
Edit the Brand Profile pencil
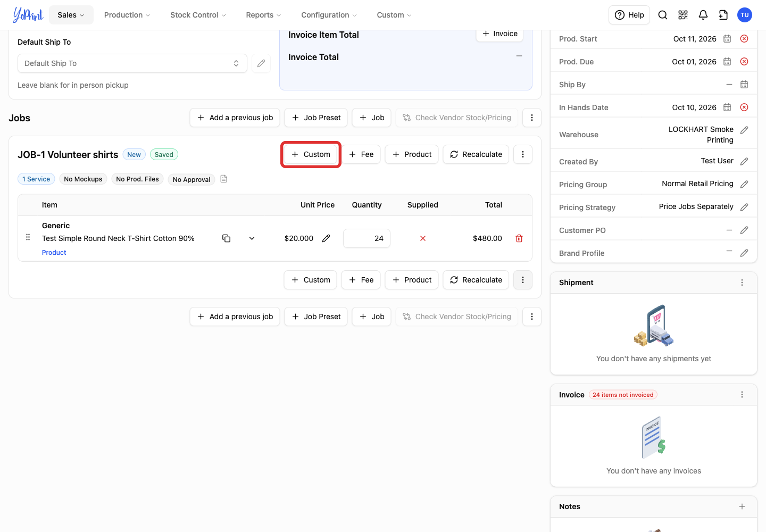(x=744, y=253)
